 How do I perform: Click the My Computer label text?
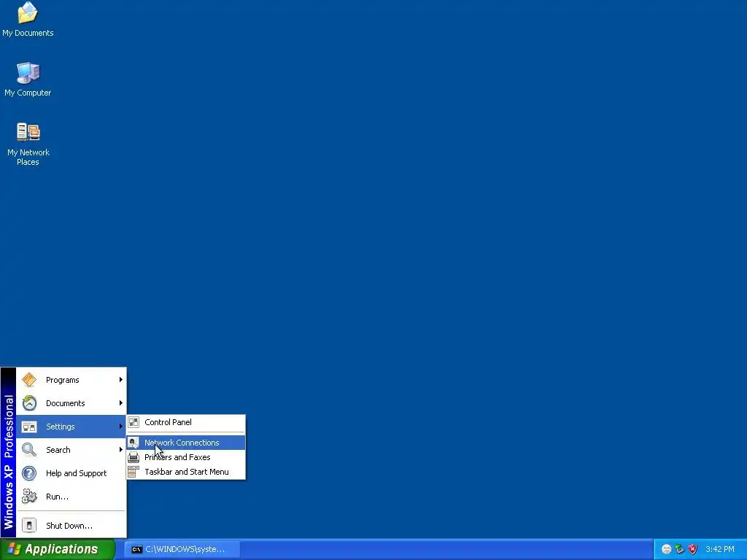click(28, 93)
